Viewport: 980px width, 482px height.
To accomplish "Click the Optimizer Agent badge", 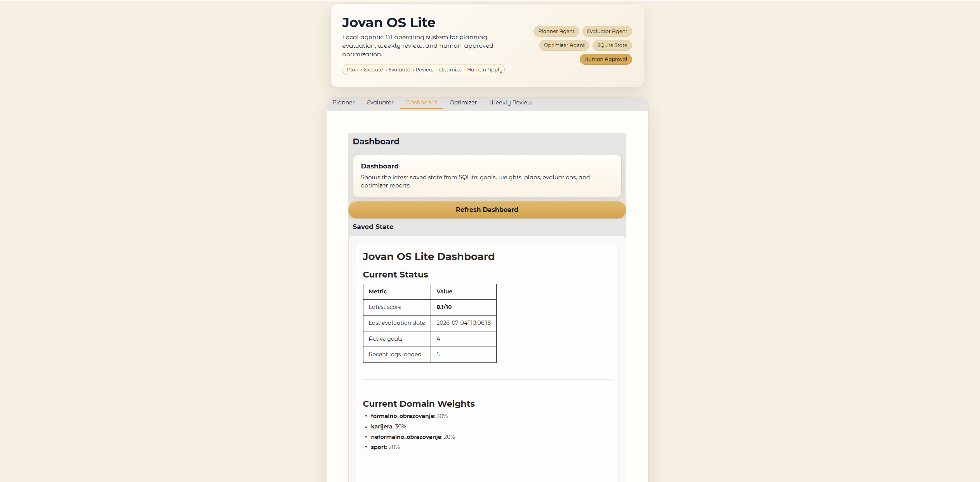I will [x=564, y=45].
